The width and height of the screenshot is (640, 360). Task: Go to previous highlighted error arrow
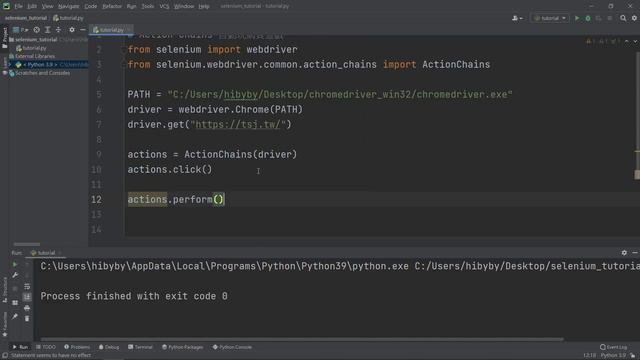(x=627, y=41)
